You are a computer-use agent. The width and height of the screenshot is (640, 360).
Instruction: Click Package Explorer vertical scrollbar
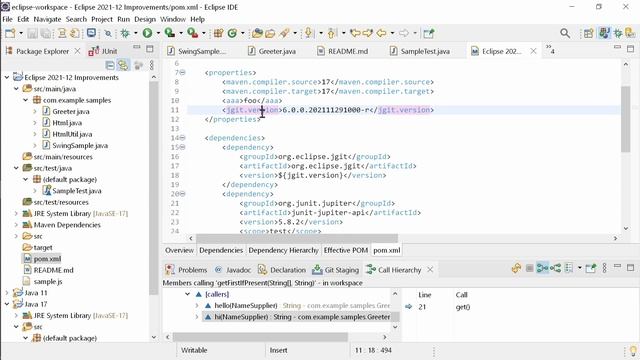pyautogui.click(x=153, y=188)
